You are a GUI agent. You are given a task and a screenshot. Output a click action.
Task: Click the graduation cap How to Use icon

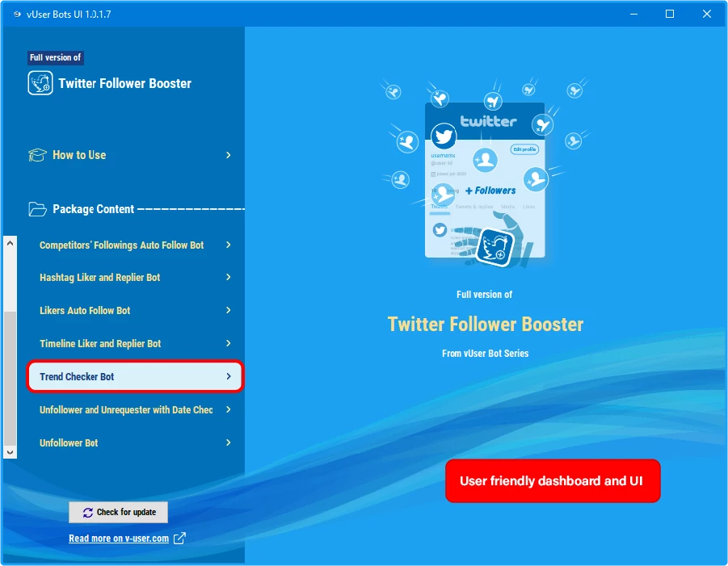[x=37, y=155]
